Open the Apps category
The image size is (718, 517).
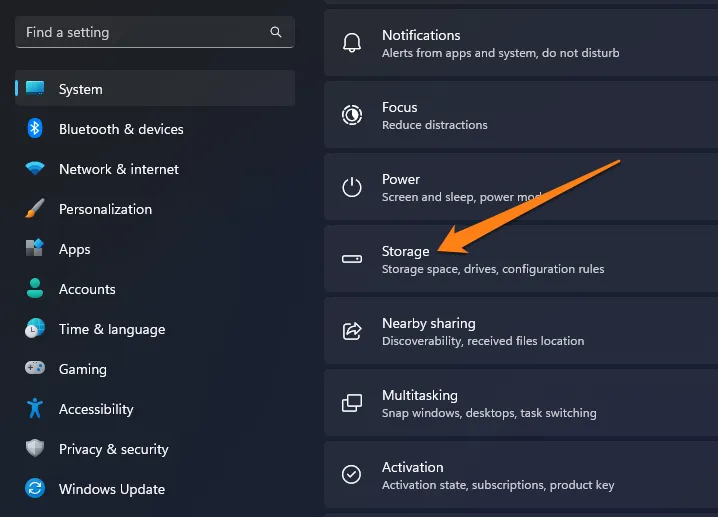point(155,249)
